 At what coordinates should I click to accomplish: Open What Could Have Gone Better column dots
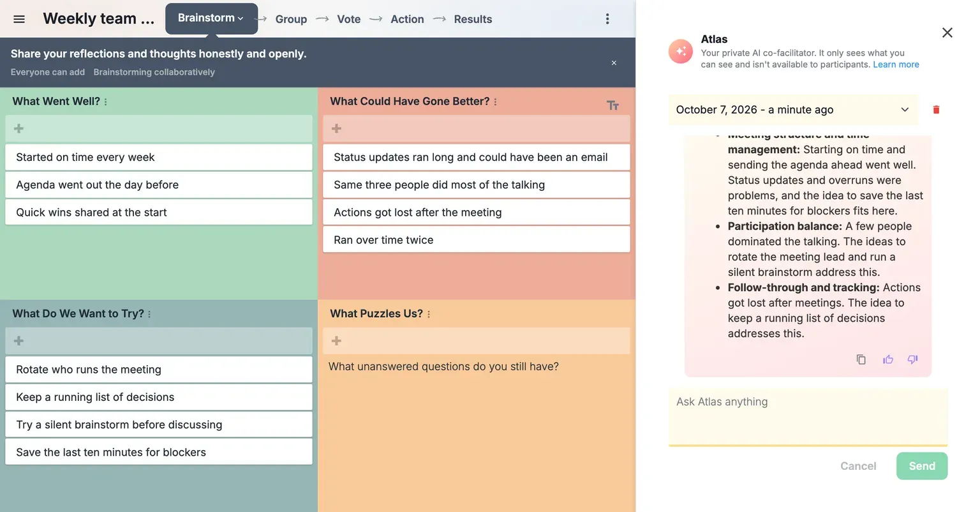tap(495, 102)
